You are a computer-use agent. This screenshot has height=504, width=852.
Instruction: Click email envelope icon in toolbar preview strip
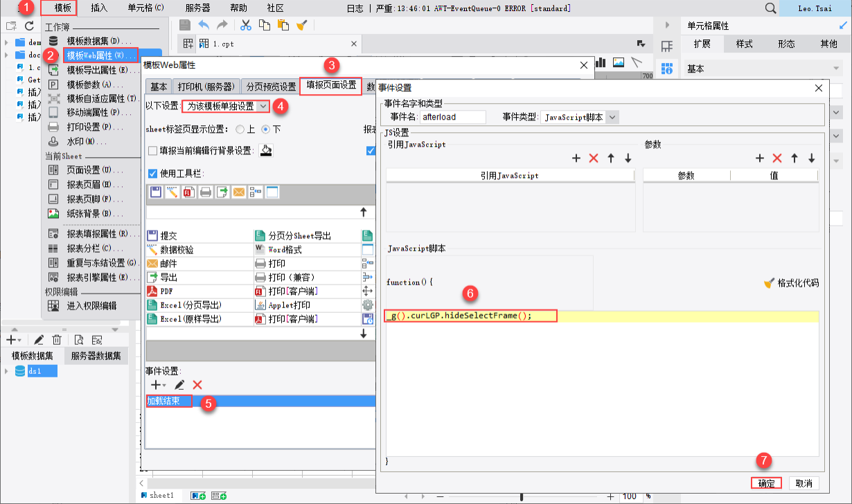(x=239, y=192)
